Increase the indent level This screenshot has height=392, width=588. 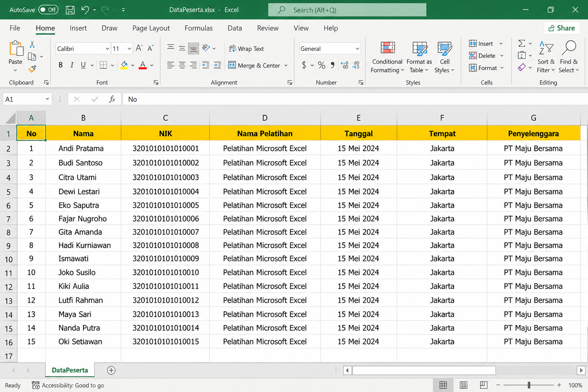[x=217, y=65]
